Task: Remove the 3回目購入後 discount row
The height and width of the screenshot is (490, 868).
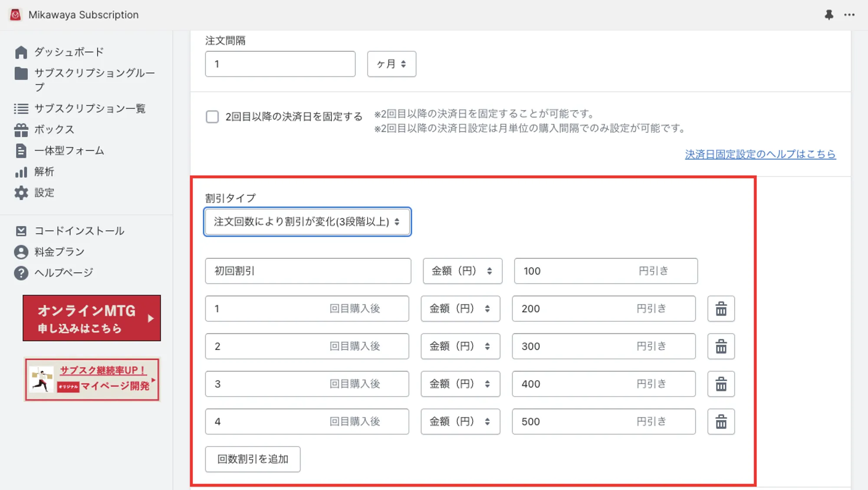Action: 721,384
